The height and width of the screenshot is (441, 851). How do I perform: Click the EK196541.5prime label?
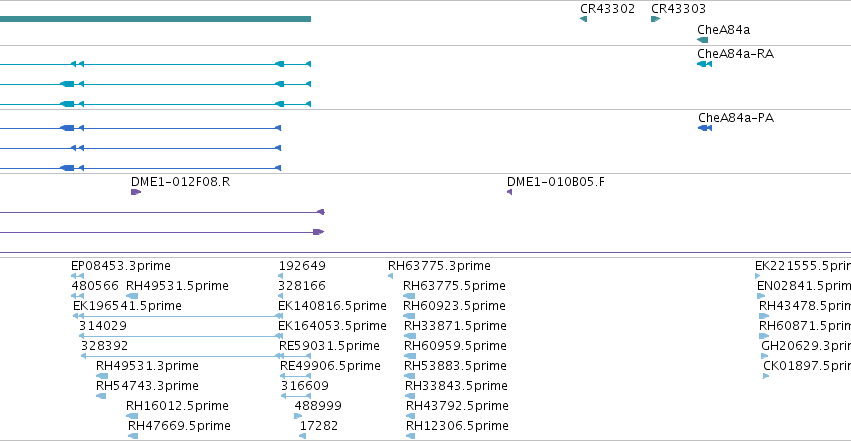128,306
